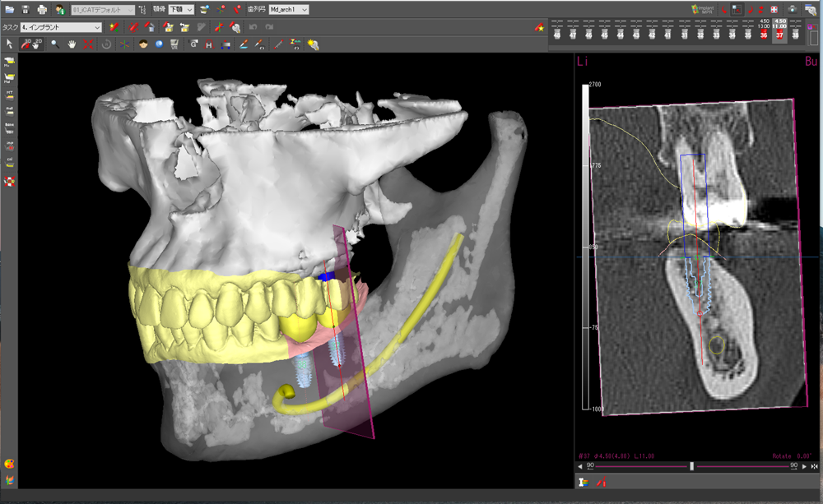Click the reset-to-end icon beside rotation slider
Image resolution: width=823 pixels, height=504 pixels.
pos(814,465)
